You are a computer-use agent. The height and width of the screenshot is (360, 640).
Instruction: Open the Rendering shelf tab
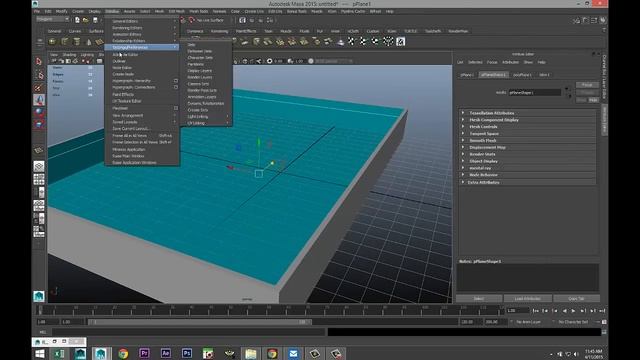pyautogui.click(x=219, y=31)
